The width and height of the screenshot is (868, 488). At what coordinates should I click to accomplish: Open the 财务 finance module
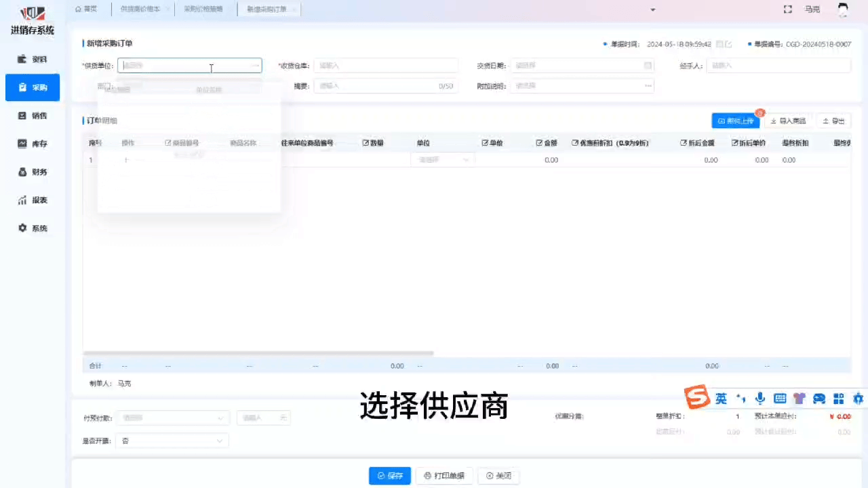click(32, 172)
